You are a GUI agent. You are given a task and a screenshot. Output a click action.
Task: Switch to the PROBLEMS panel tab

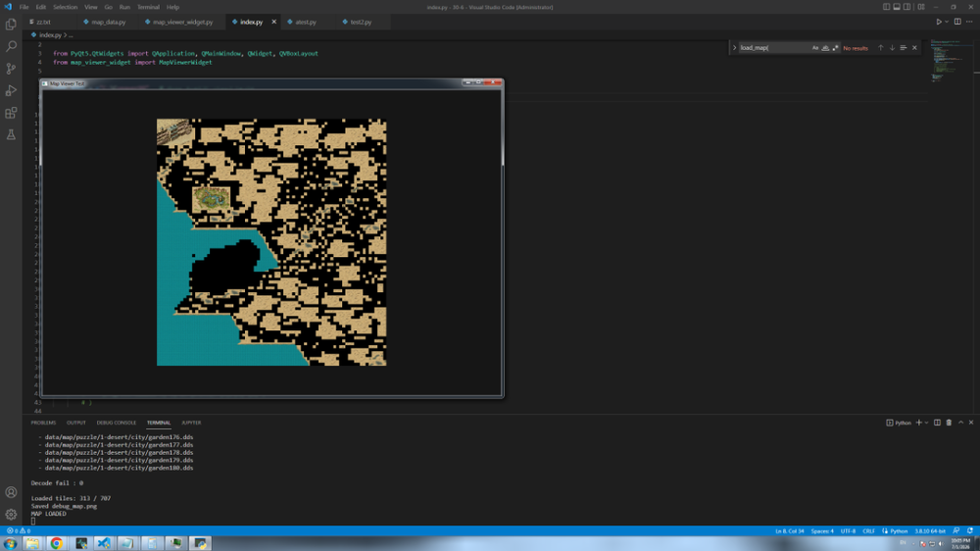point(43,423)
